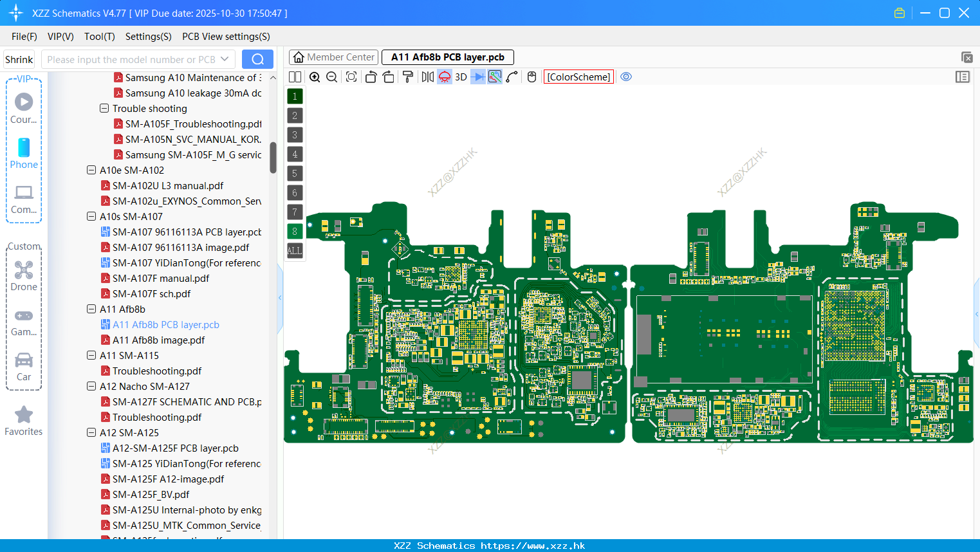Open mouse settings icon

click(x=532, y=77)
